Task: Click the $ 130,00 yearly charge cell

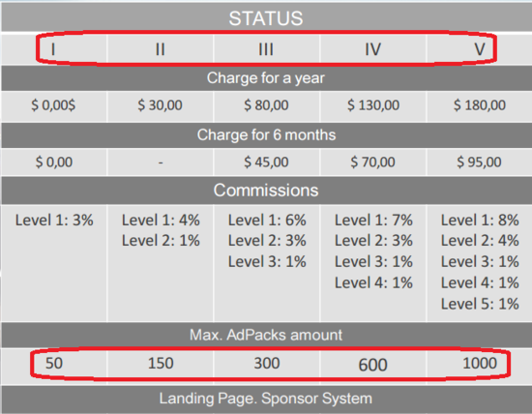Action: click(372, 105)
